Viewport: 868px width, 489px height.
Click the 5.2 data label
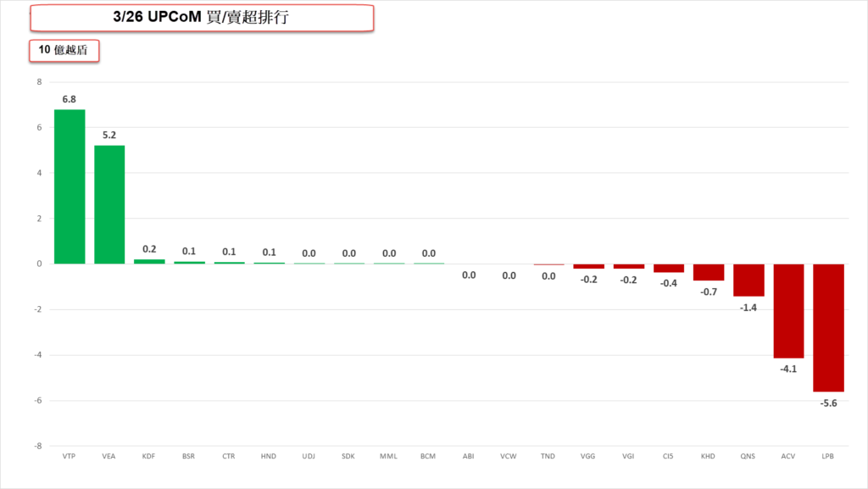coord(109,136)
